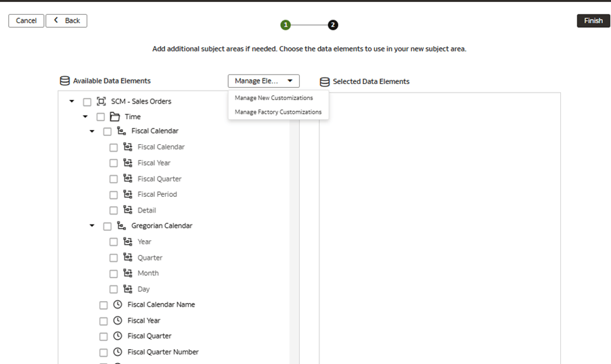Click the SCM - Sales Orders subject area icon
The height and width of the screenshot is (364, 611).
101,101
